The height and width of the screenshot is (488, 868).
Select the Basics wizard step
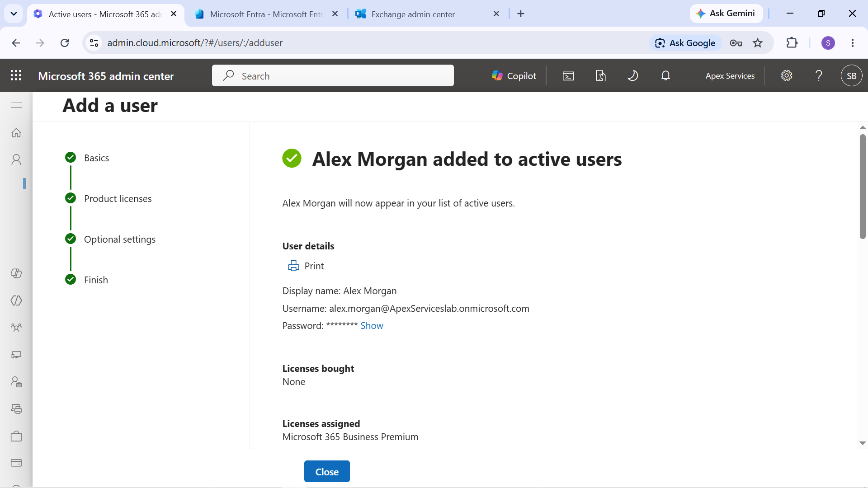[x=87, y=158]
